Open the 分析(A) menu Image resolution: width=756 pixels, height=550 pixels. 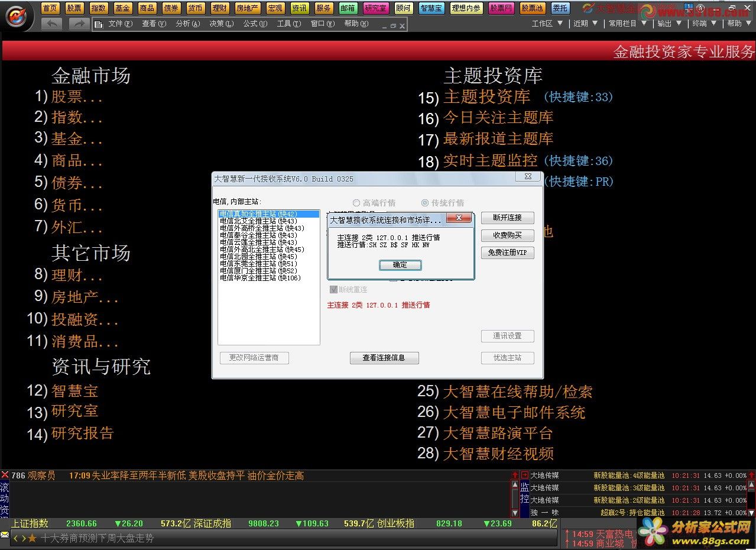tap(187, 24)
